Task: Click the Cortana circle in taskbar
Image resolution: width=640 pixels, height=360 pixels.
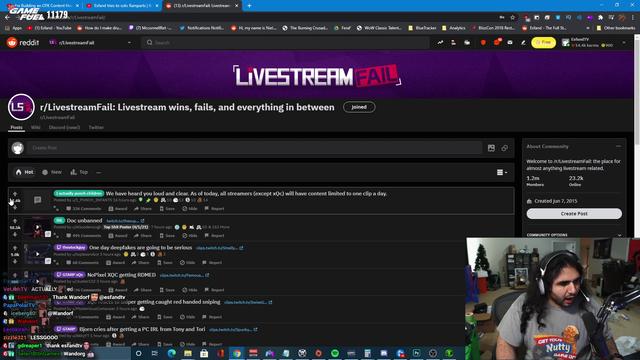Action: pyautogui.click(x=138, y=353)
